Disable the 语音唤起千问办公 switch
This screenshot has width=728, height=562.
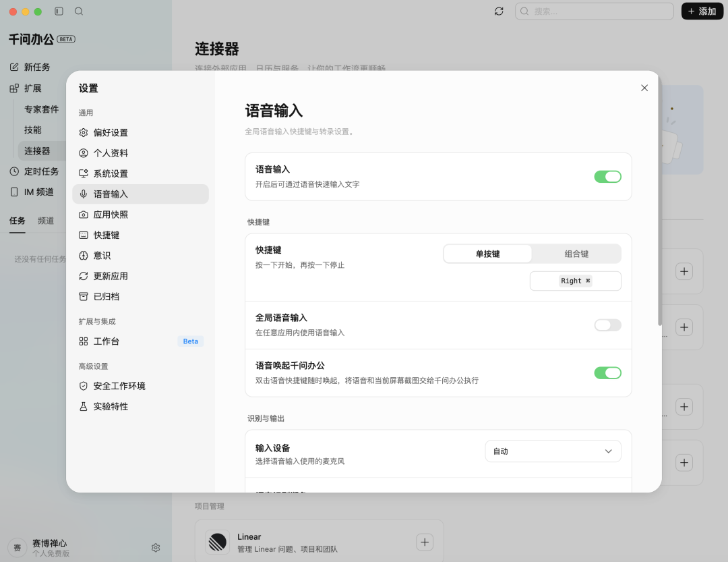(x=607, y=373)
